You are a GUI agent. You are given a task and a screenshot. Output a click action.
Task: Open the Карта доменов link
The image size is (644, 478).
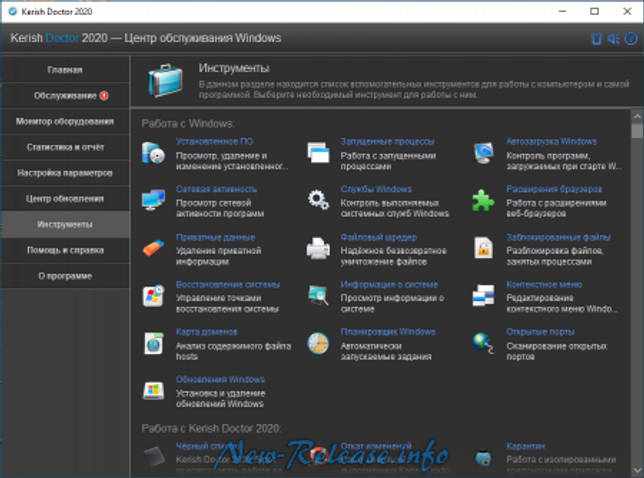tap(207, 332)
